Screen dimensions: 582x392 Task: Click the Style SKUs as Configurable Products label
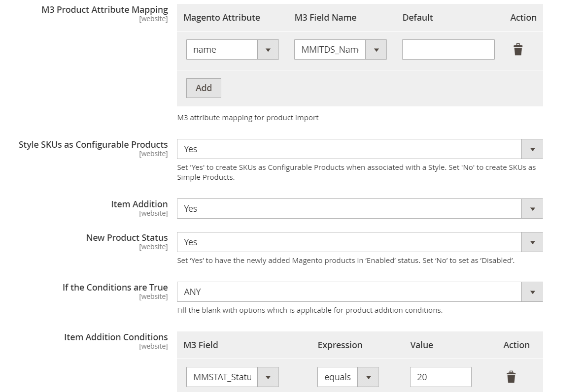[x=93, y=145]
